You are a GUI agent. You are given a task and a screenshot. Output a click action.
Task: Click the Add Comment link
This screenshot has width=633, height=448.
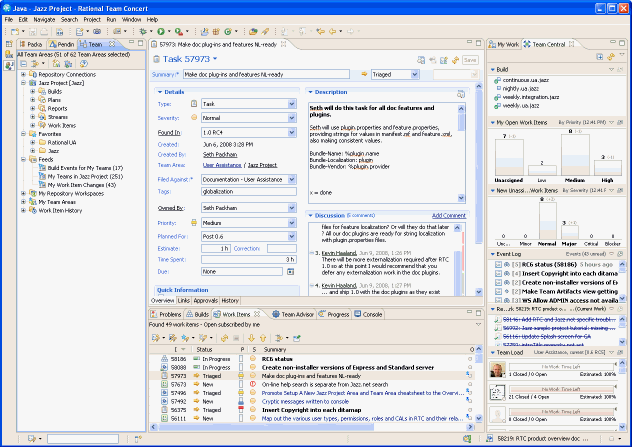tap(449, 216)
